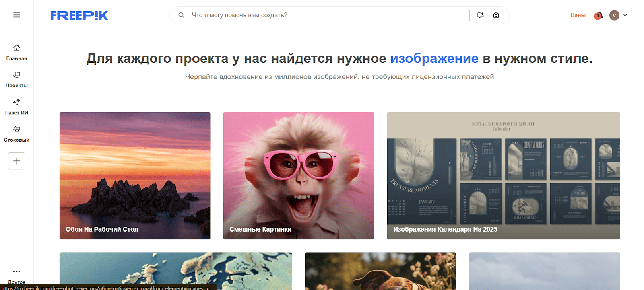
Task: Open Другое three-dots menu
Action: click(x=17, y=271)
